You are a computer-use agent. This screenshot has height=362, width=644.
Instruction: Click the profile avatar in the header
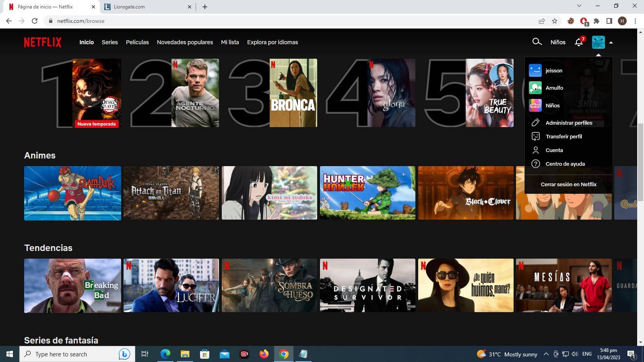[x=599, y=42]
